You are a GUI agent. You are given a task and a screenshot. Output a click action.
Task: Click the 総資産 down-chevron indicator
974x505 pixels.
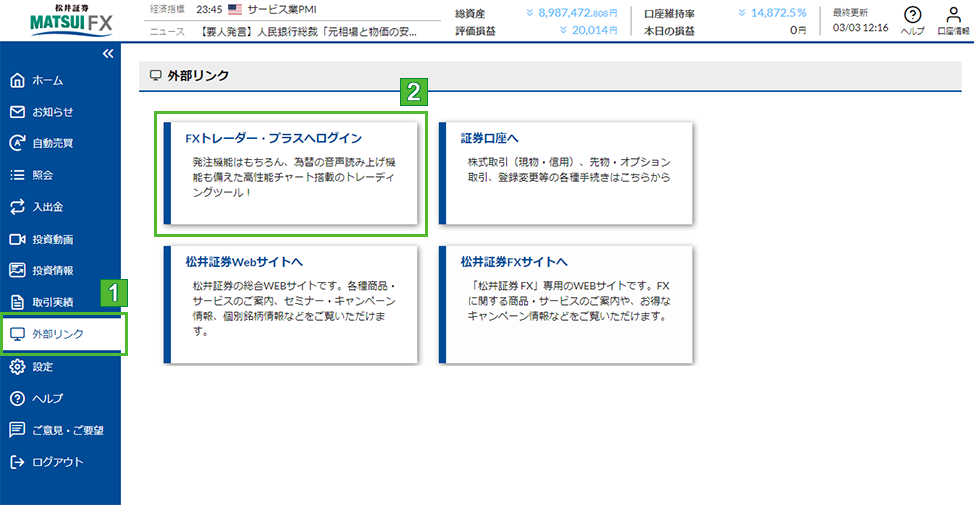tap(530, 13)
